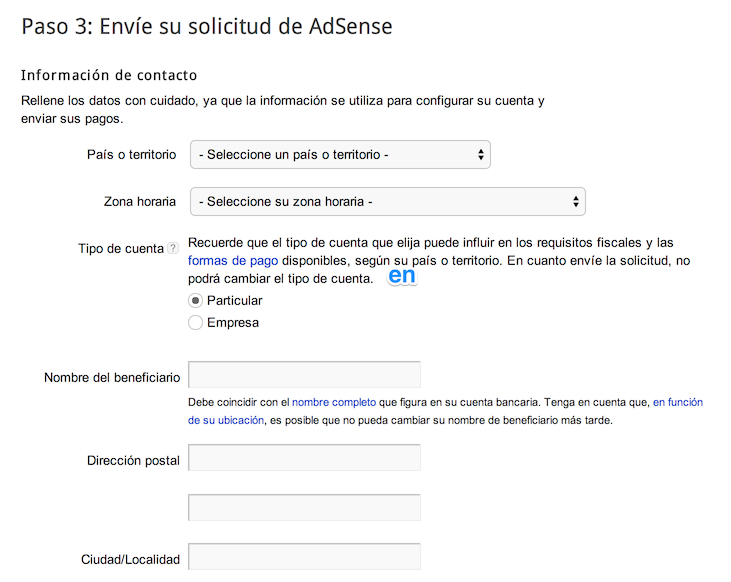731x582 pixels.
Task: Click the 'Dirección postal' label
Action: [x=133, y=461]
